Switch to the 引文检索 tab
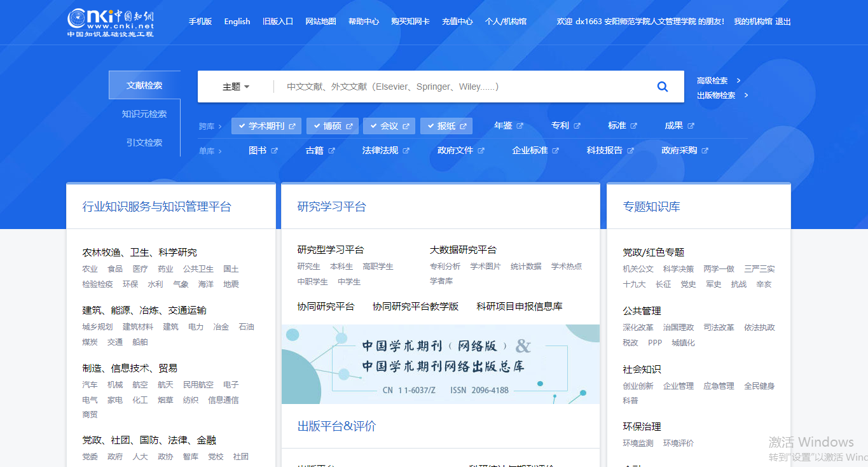Screen dimensions: 868x467 144,143
